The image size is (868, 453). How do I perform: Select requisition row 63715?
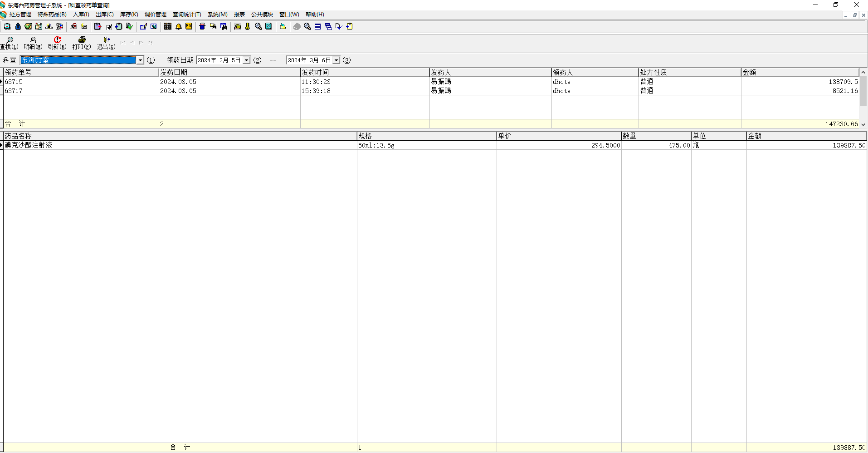(x=431, y=82)
